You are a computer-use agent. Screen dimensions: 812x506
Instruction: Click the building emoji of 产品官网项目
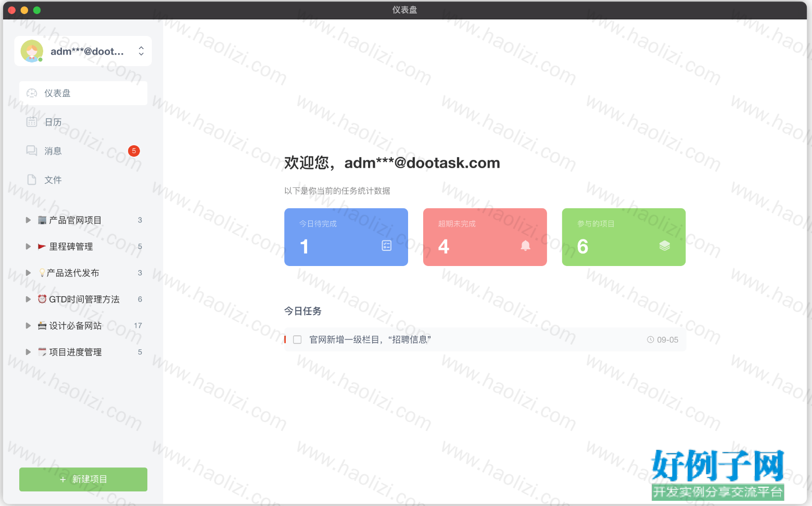(42, 220)
